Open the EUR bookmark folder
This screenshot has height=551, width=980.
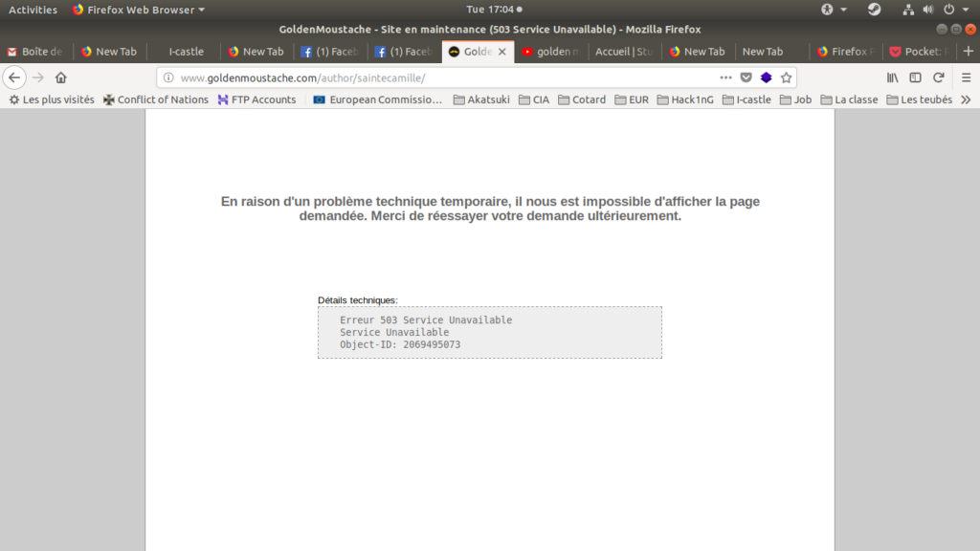632,99
